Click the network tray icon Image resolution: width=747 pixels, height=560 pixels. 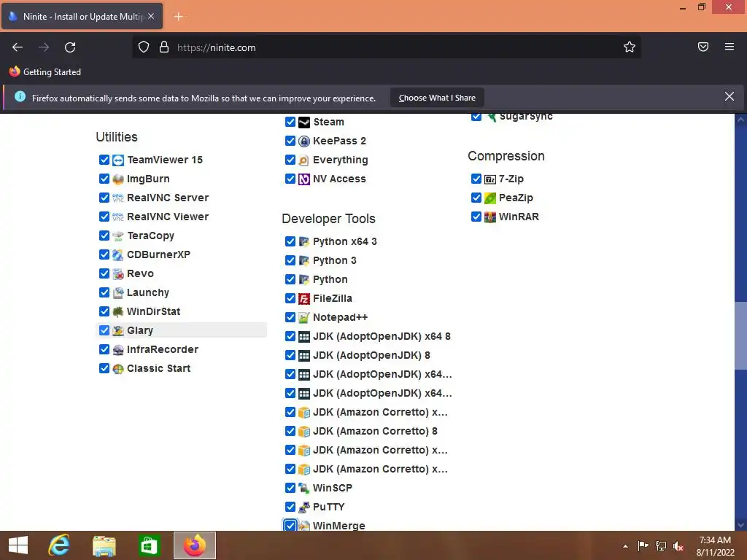[x=661, y=545]
